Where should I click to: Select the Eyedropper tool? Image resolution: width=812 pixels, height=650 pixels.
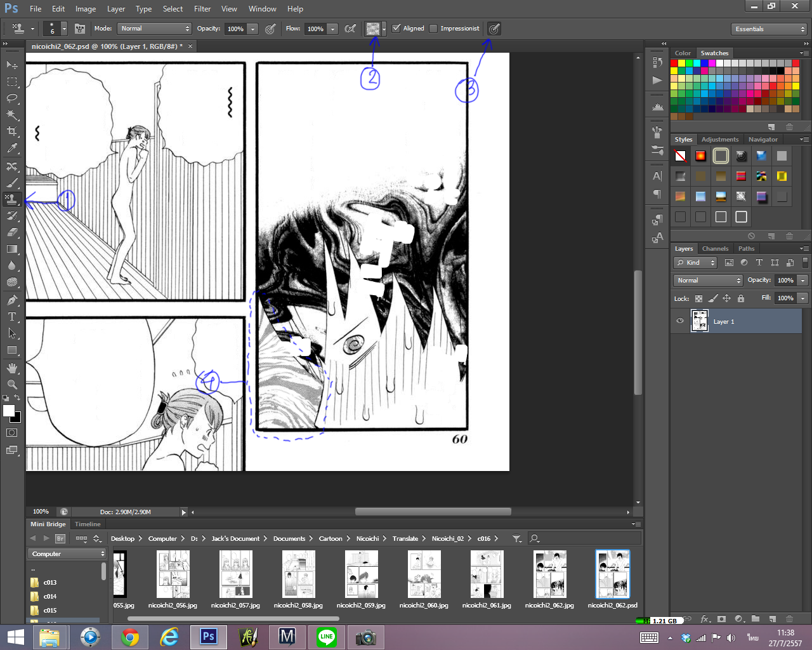tap(12, 149)
